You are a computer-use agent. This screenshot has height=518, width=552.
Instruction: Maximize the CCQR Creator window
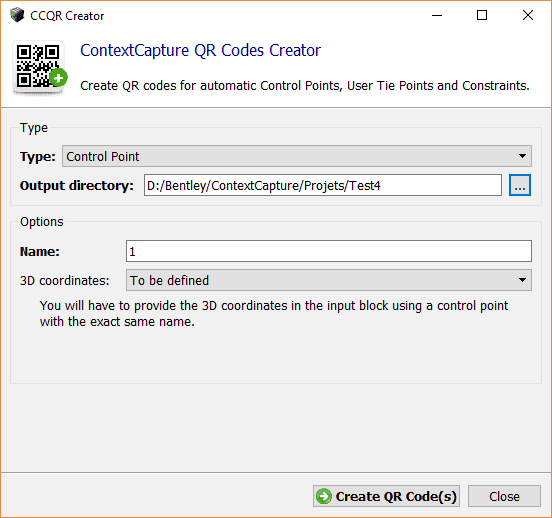pyautogui.click(x=482, y=15)
